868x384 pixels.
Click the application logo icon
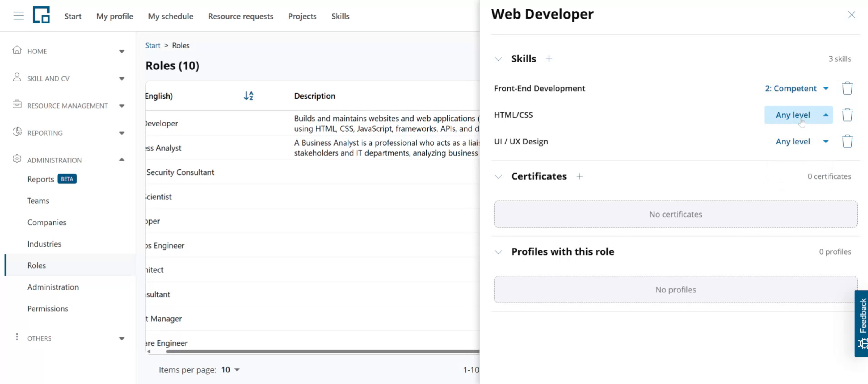tap(41, 15)
